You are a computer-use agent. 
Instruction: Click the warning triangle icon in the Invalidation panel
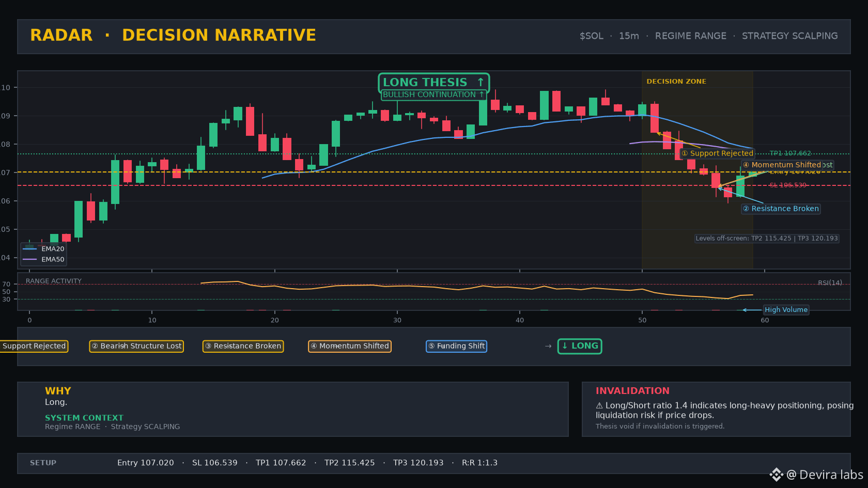599,406
